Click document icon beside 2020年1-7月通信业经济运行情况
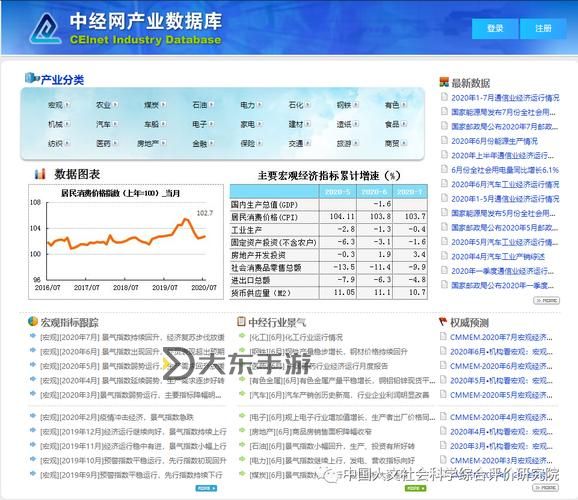The width and height of the screenshot is (578, 500). [x=444, y=97]
